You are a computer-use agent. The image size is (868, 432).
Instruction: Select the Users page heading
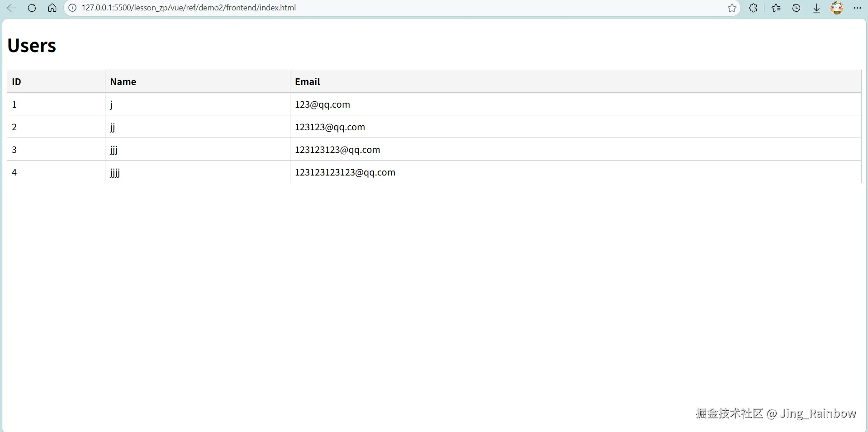coord(32,45)
